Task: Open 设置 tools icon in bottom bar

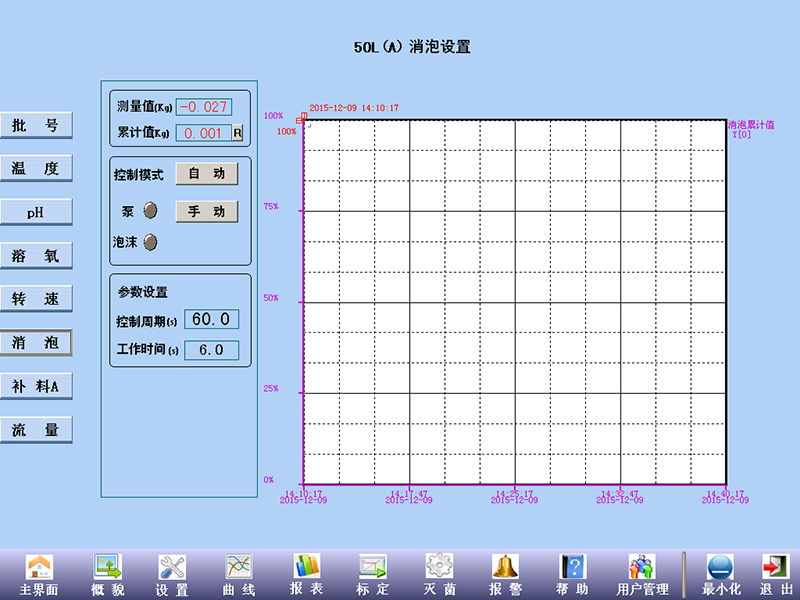Action: 172,567
